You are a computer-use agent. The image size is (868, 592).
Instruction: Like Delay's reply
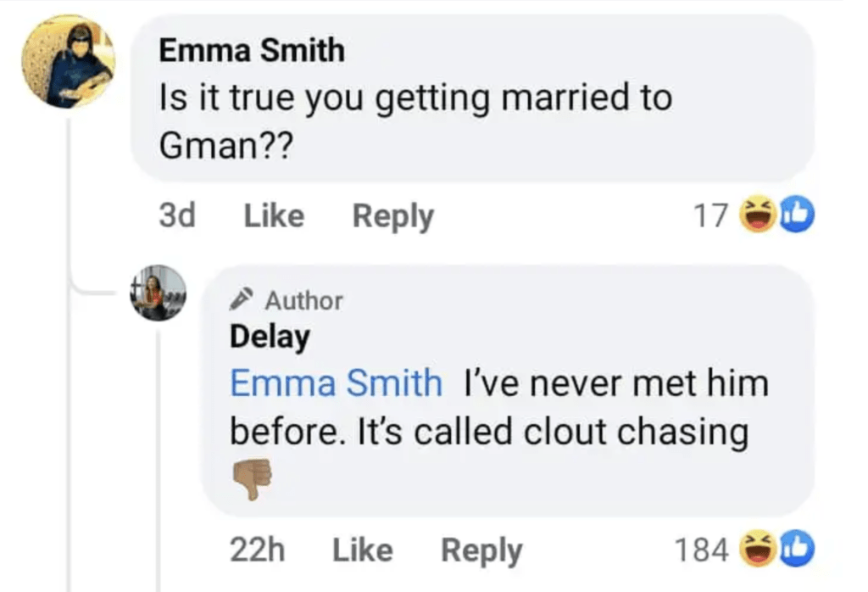(363, 550)
